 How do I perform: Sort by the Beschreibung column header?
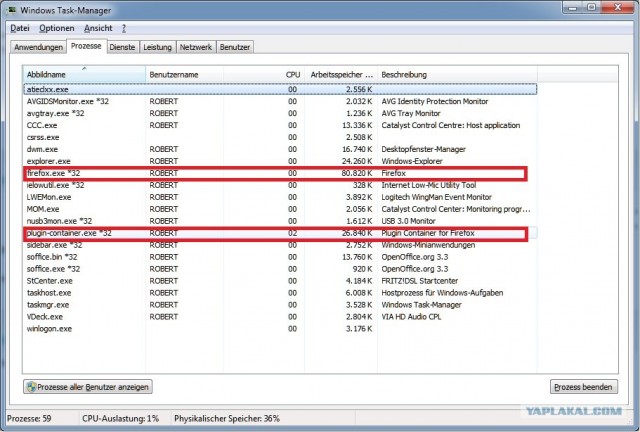tap(457, 74)
